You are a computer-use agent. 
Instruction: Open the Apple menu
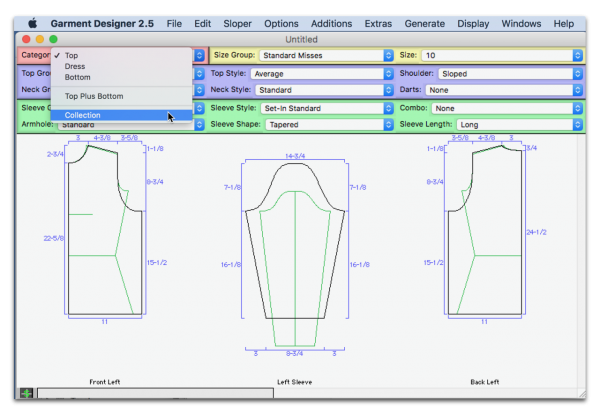point(33,24)
